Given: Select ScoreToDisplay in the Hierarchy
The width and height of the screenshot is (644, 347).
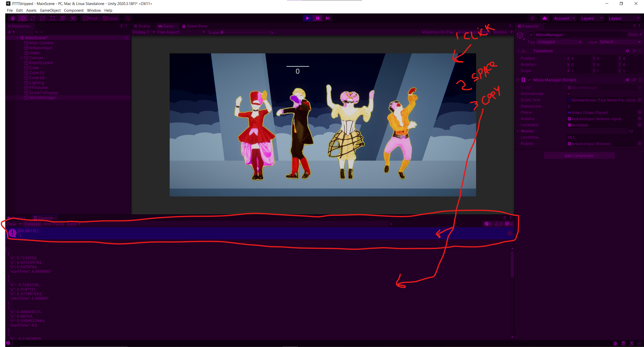Looking at the screenshot, I should coord(43,93).
